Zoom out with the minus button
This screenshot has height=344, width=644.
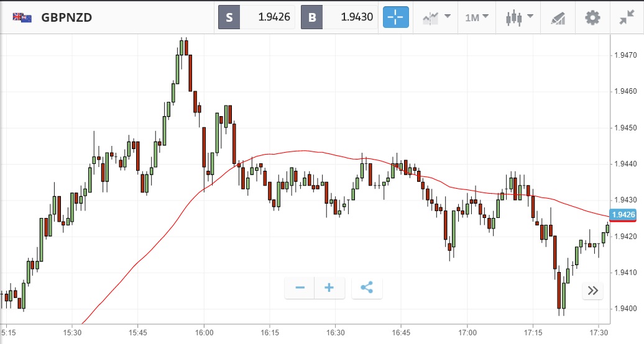(300, 287)
